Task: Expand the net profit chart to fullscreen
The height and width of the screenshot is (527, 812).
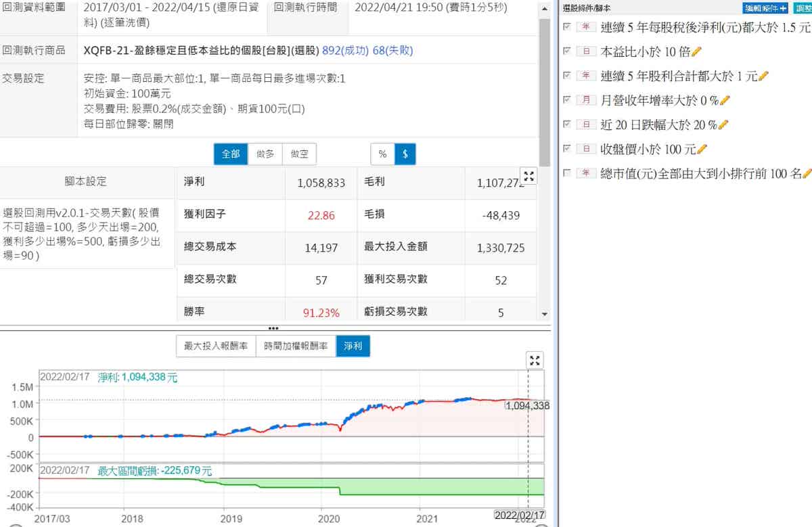Action: point(535,361)
